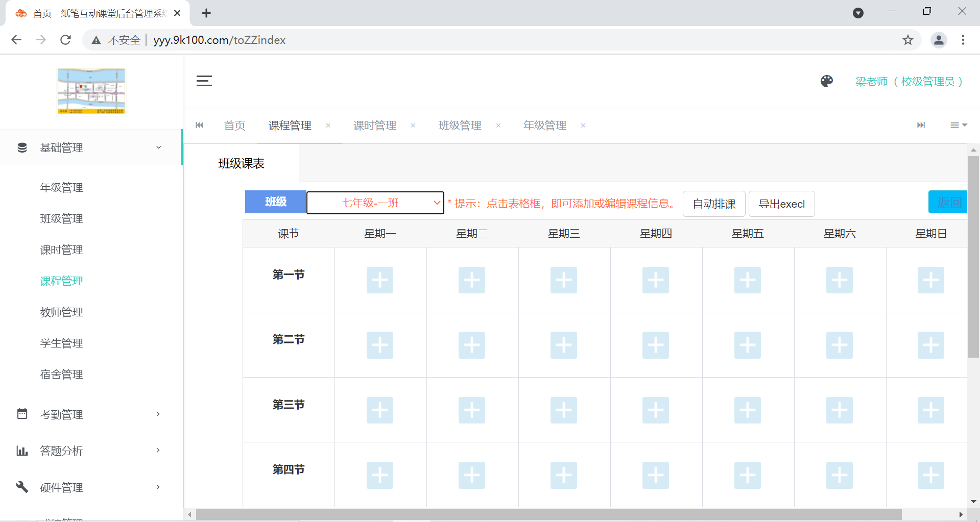This screenshot has width=980, height=522.
Task: Collapse the 基础管理 sidebar section
Action: [x=91, y=147]
